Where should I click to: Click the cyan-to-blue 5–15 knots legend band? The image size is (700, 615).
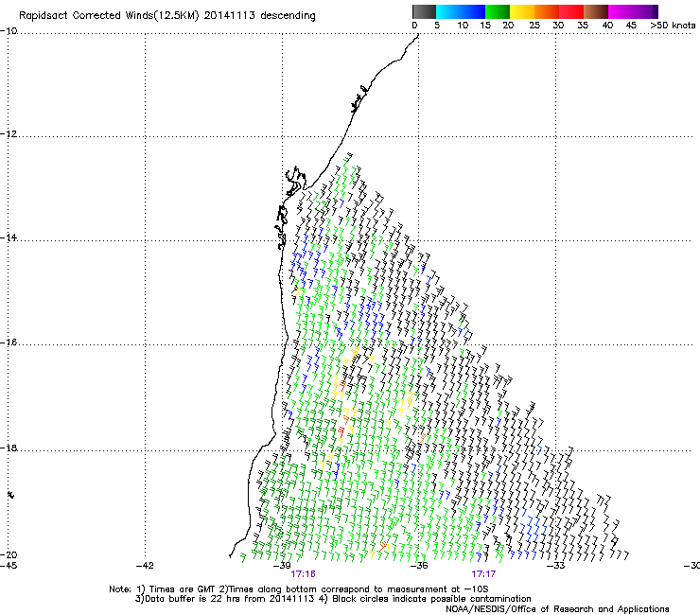pos(461,11)
